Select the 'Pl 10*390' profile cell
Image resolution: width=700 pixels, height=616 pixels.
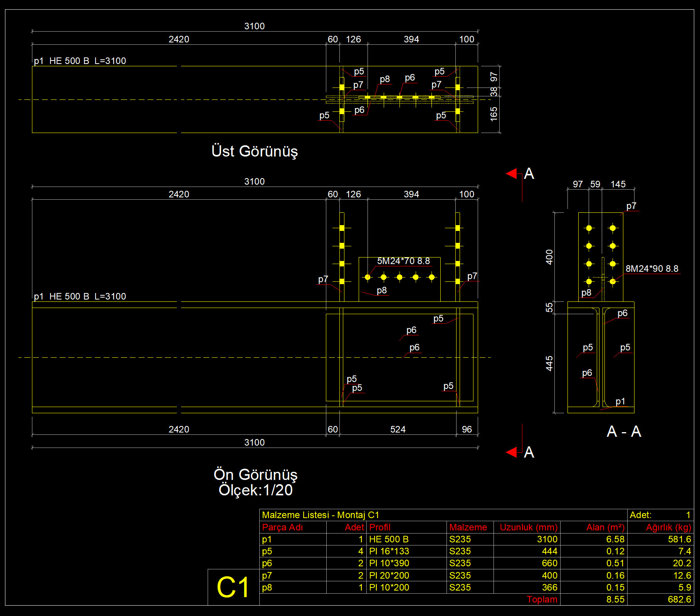click(389, 563)
